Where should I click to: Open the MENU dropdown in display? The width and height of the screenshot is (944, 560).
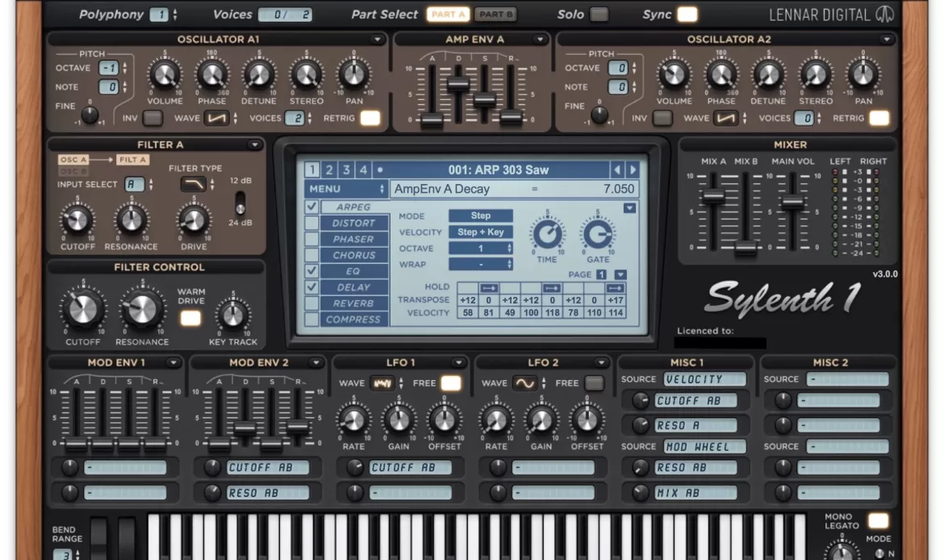(x=345, y=189)
